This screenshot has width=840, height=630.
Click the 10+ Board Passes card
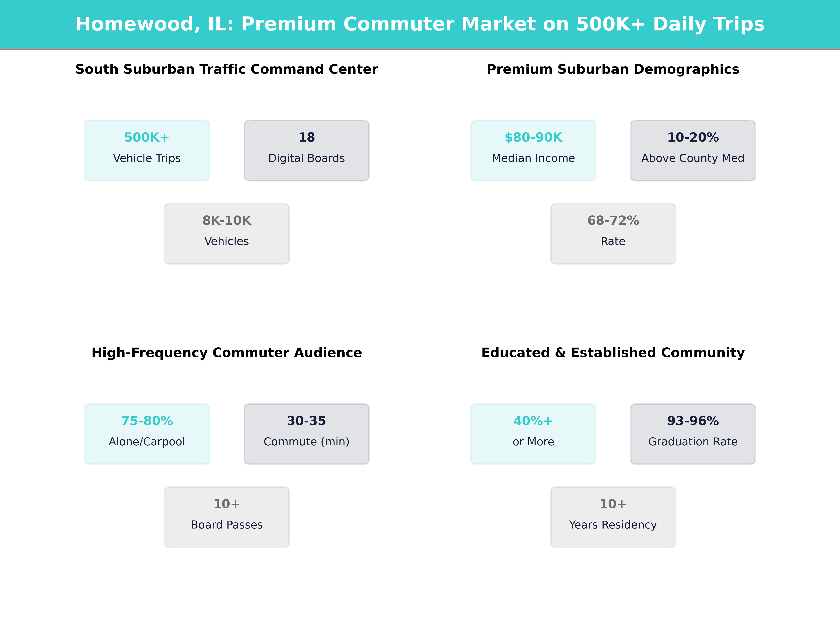227,517
